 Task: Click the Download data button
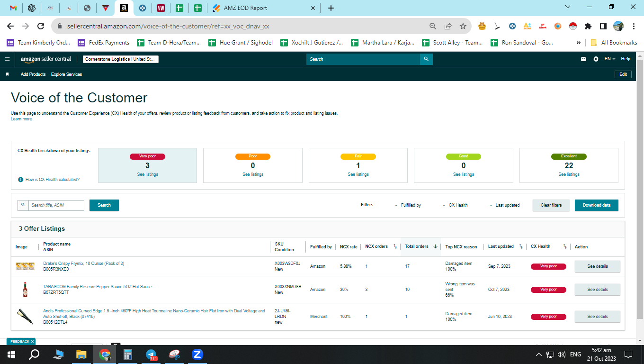pyautogui.click(x=597, y=205)
